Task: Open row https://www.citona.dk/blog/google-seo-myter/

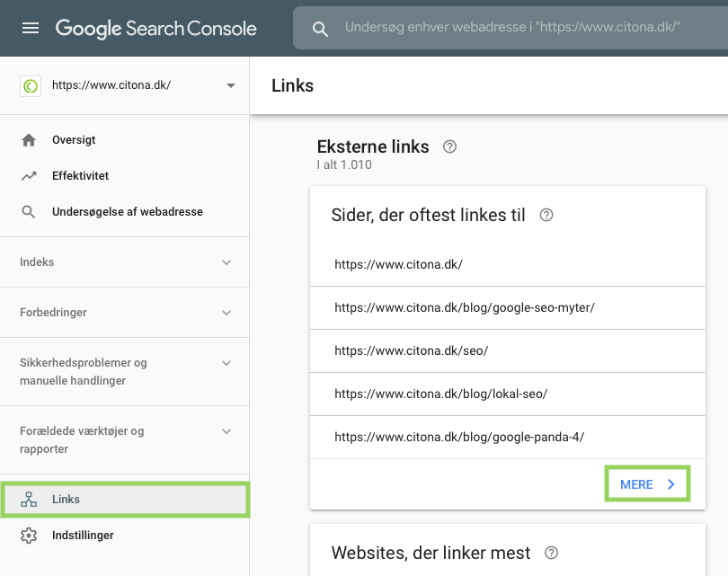Action: (508, 307)
